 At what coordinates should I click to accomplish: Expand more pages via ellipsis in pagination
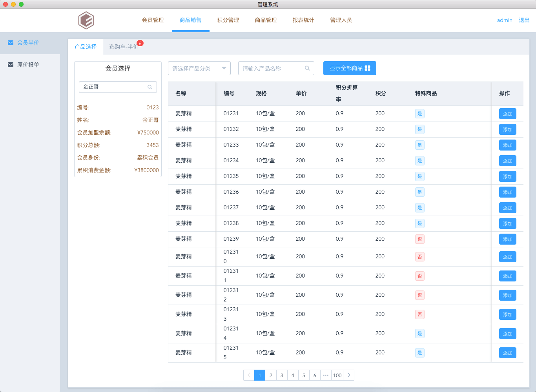coord(326,375)
